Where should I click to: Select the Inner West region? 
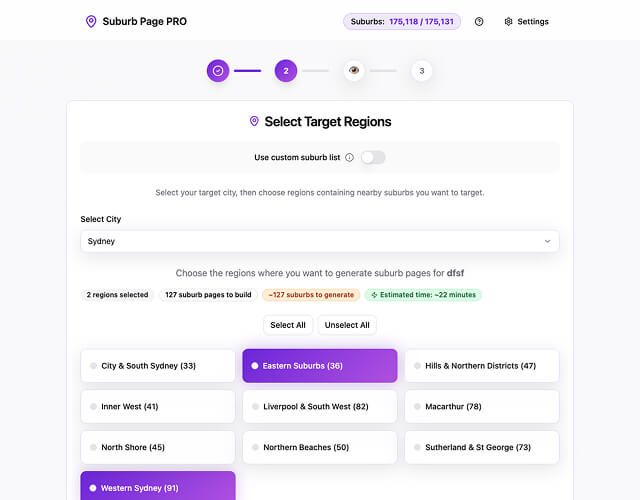click(x=158, y=407)
